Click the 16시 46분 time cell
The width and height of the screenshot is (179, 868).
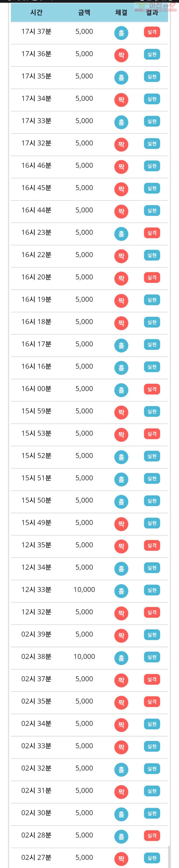[36, 165]
